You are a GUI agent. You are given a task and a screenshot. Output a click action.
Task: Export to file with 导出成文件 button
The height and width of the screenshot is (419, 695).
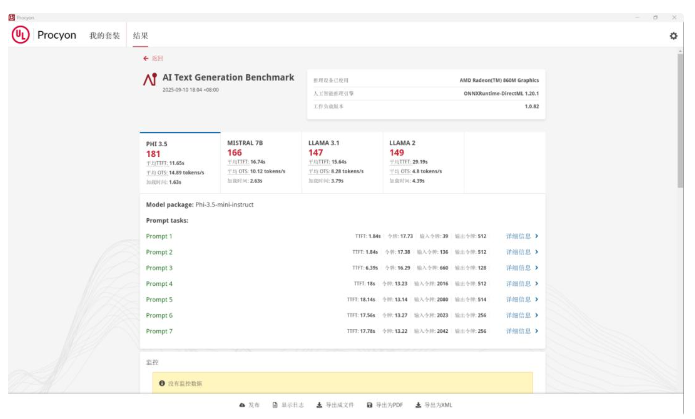335,405
